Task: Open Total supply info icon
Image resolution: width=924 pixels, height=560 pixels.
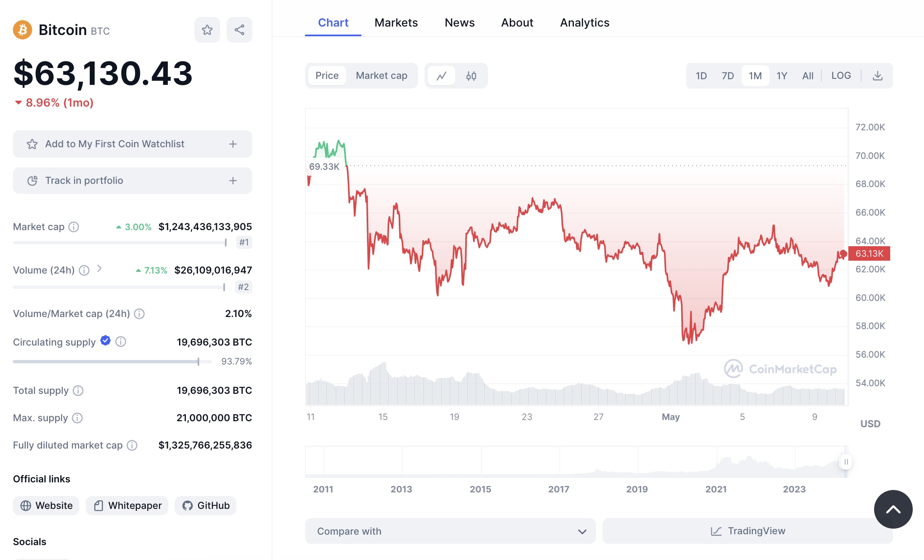Action: pyautogui.click(x=78, y=391)
